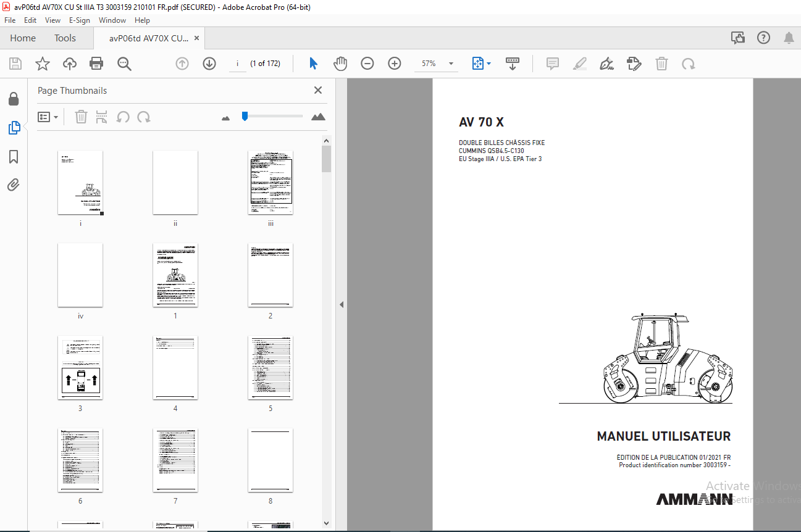The image size is (801, 532).
Task: Click the scrolling mode keyboard icon
Action: 513,64
